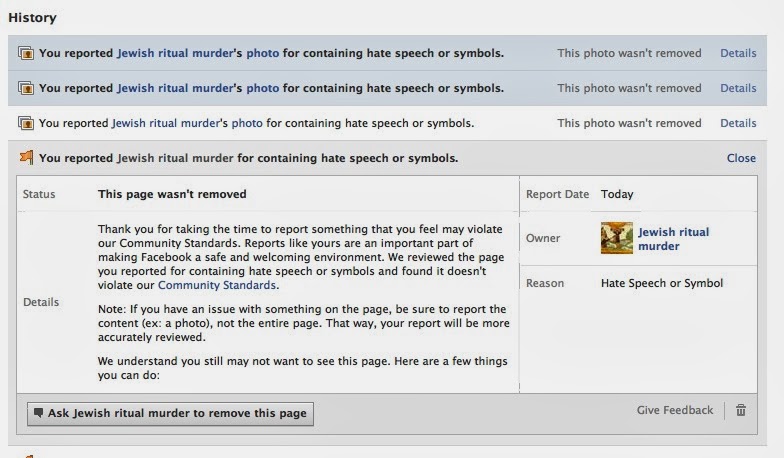The image size is (784, 458).
Task: Show Details for the third photo report
Action: pyautogui.click(x=738, y=123)
